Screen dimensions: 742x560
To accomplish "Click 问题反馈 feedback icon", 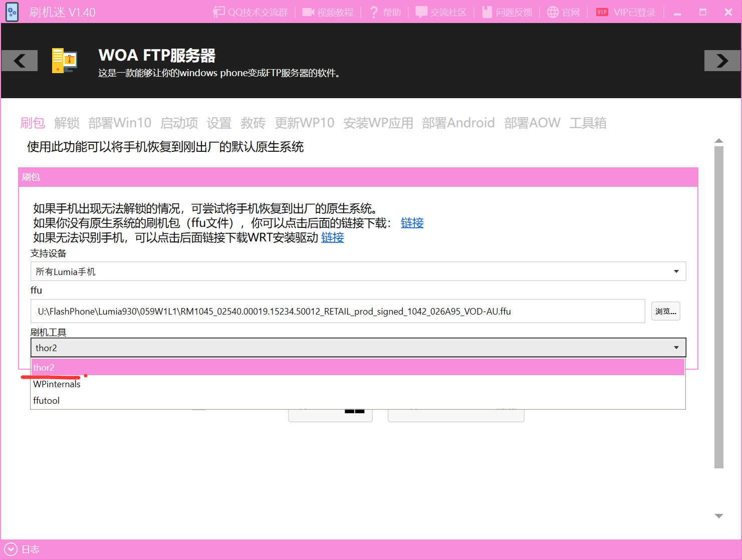I will (487, 12).
